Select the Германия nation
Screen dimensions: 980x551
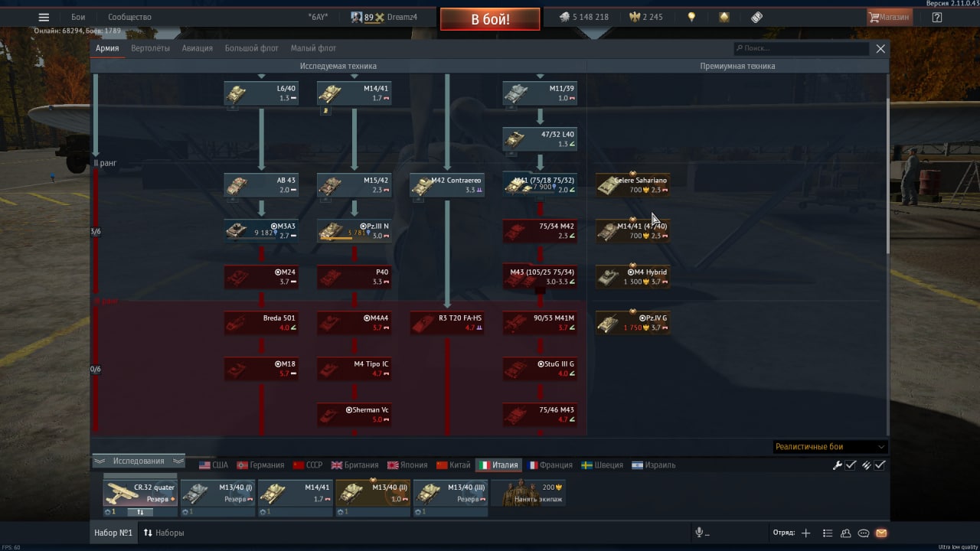pos(261,465)
